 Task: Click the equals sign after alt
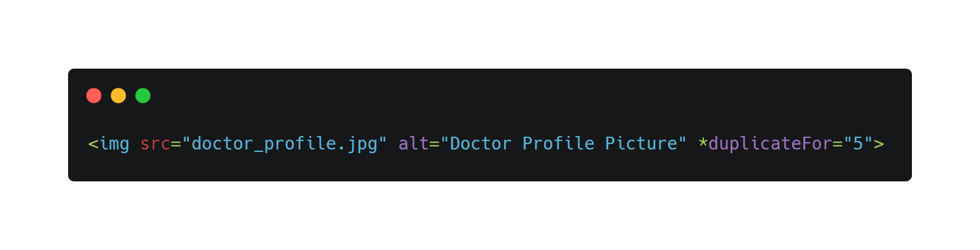[x=435, y=144]
